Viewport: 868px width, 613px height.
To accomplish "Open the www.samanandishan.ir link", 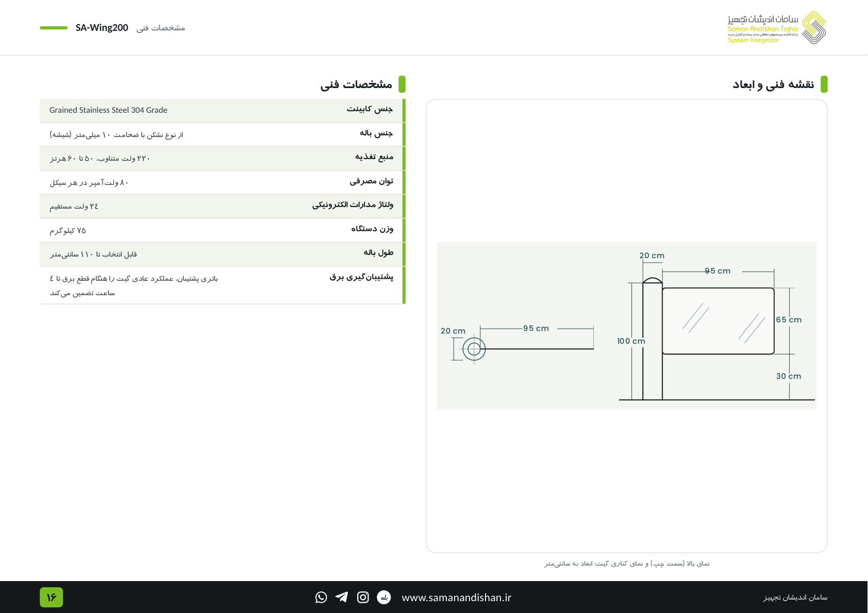I will pos(456,598).
